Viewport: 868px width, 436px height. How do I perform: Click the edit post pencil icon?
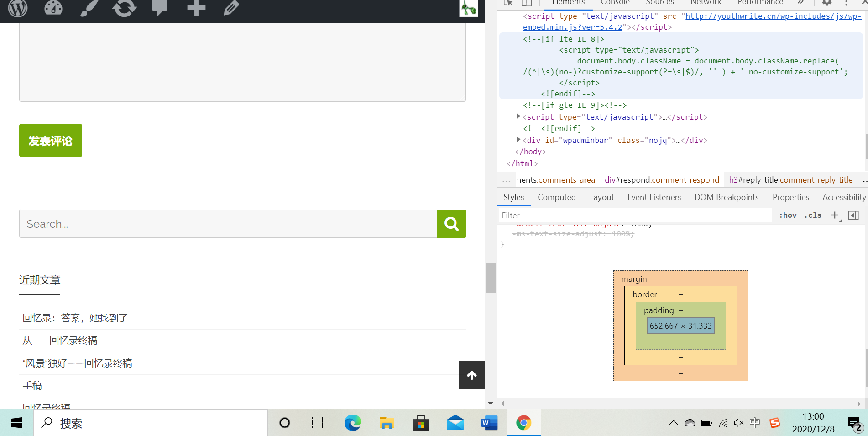click(231, 8)
